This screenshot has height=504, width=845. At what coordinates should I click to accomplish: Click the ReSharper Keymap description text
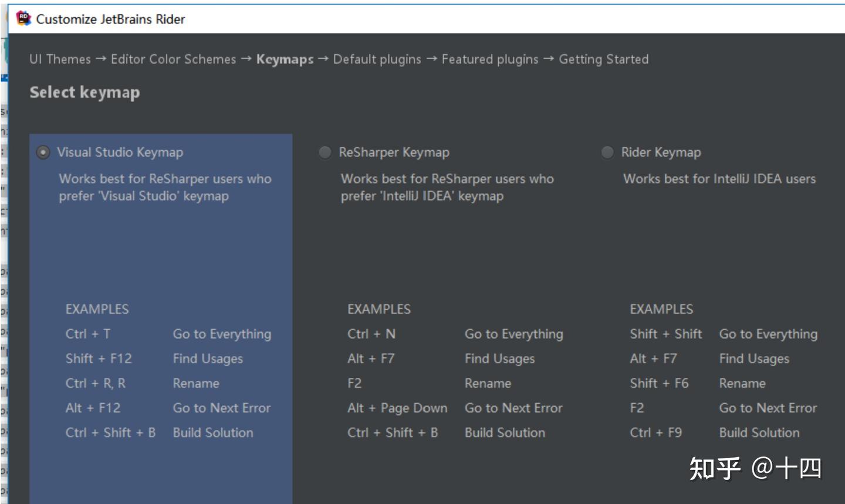click(447, 187)
